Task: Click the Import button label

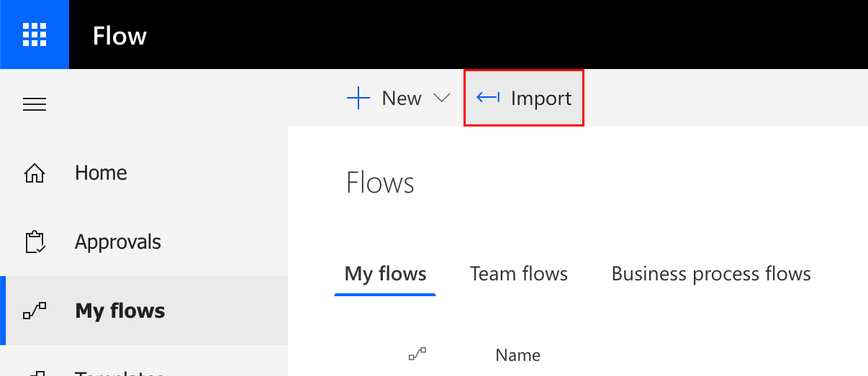Action: [x=541, y=98]
